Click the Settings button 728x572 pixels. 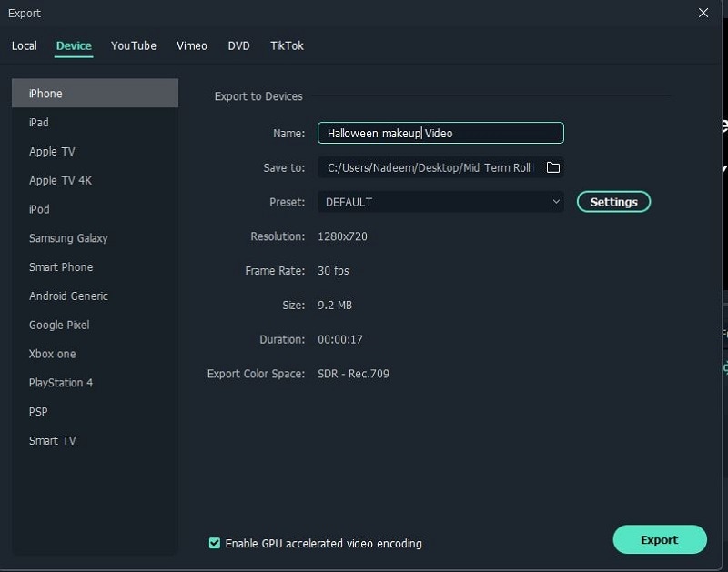(613, 202)
